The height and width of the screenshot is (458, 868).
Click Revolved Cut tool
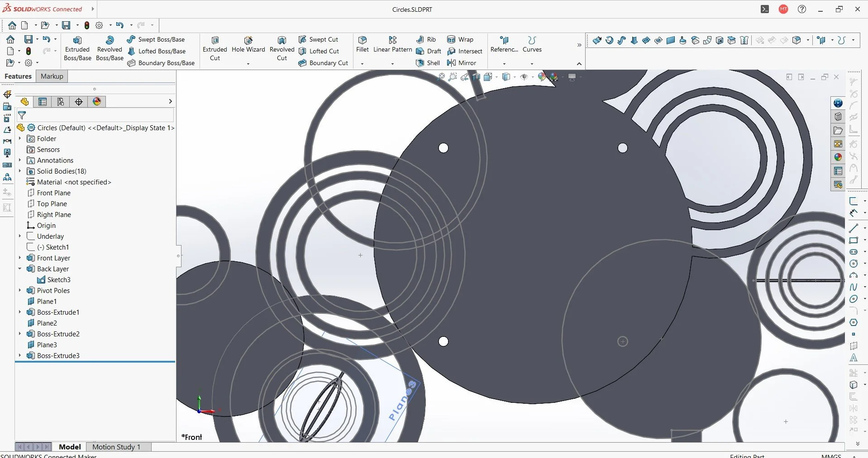click(x=282, y=48)
